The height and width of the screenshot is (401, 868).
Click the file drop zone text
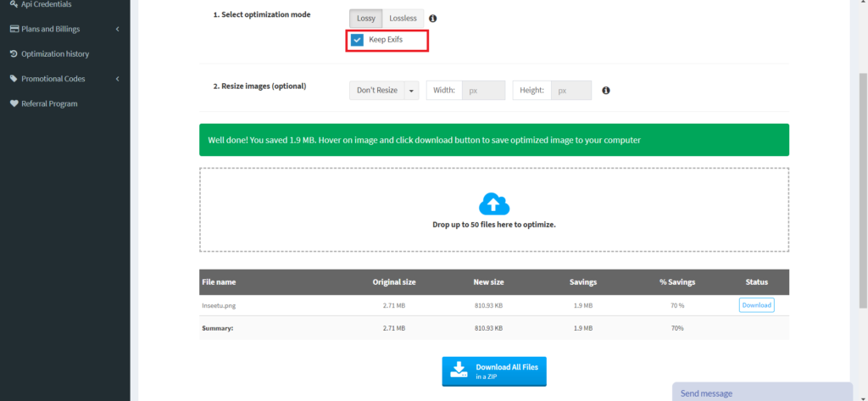pos(494,225)
